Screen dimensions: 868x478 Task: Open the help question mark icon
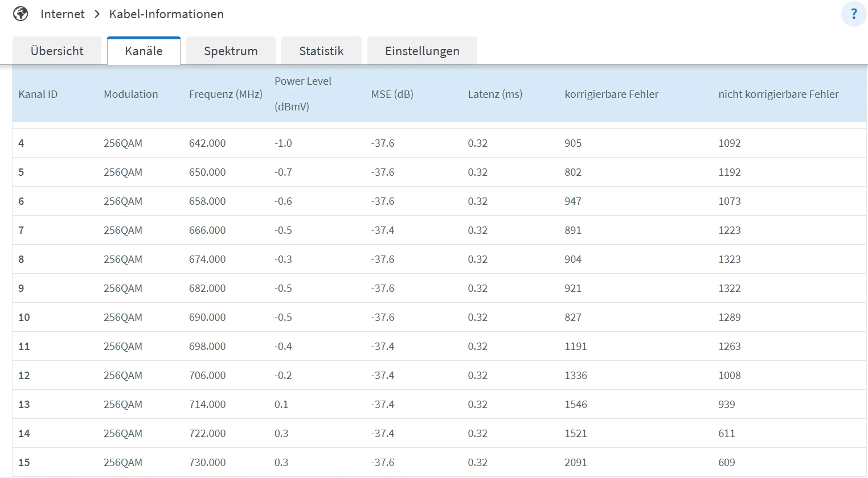(853, 14)
